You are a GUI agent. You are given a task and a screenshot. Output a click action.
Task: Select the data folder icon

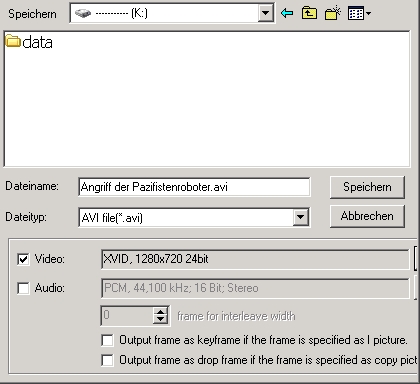click(13, 41)
